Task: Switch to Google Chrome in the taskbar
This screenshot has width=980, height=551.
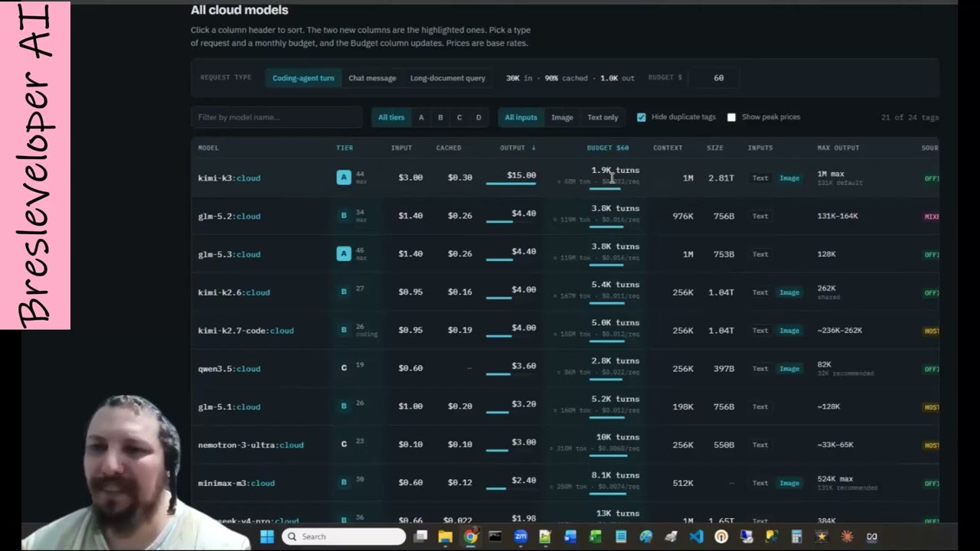Action: tap(470, 536)
